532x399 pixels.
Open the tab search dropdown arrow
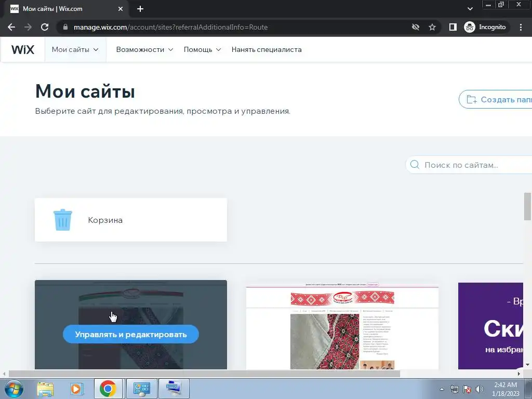[x=470, y=9]
